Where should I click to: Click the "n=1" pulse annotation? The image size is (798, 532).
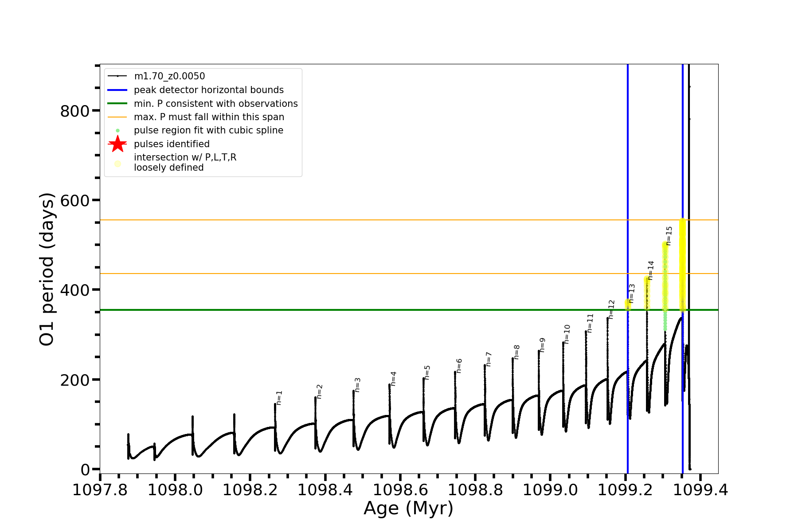[x=279, y=398]
